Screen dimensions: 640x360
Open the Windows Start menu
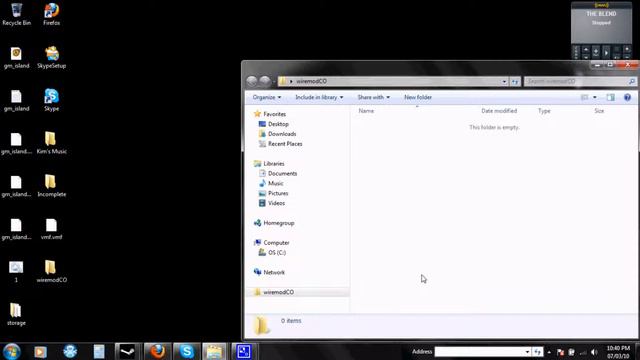click(11, 351)
